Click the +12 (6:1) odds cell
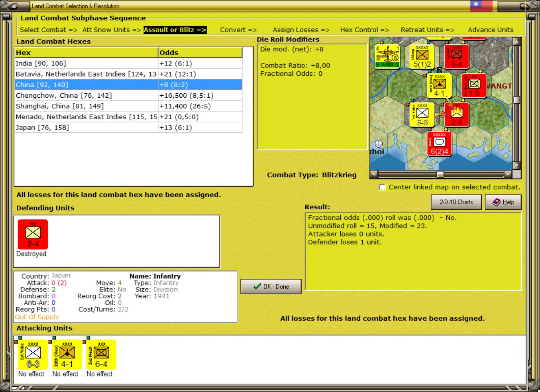Viewport: 540px width, 392px height. 200,64
